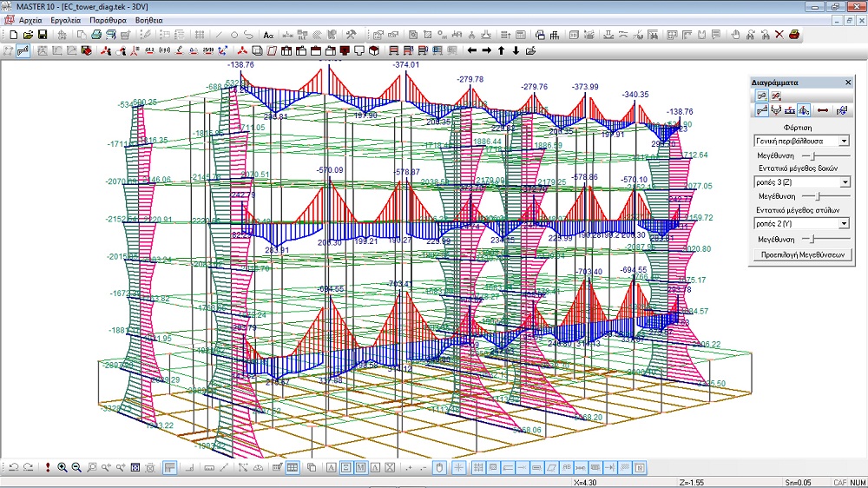This screenshot has width=868, height=488.
Task: Open the Εργαλεία menu
Action: (x=66, y=18)
